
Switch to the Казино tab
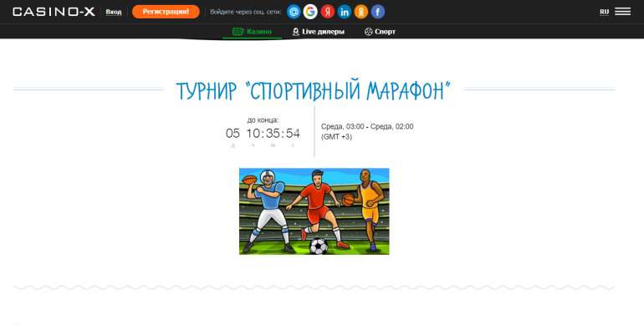pos(253,32)
